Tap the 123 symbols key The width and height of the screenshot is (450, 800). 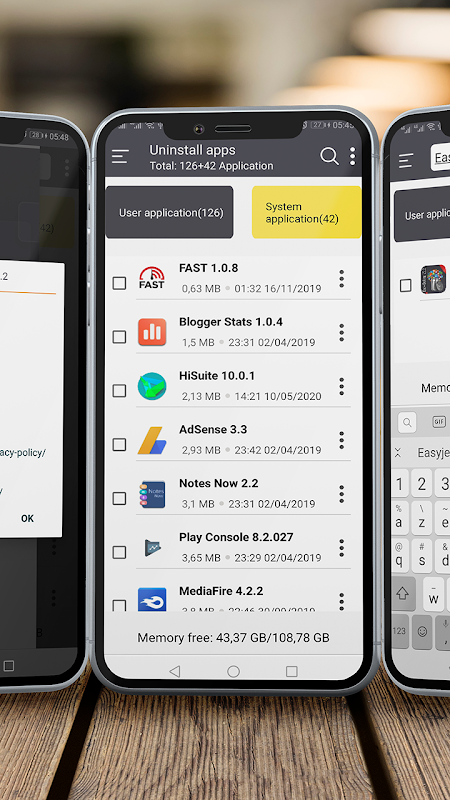pyautogui.click(x=399, y=632)
